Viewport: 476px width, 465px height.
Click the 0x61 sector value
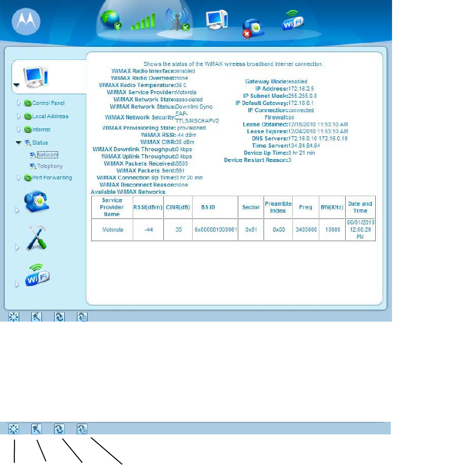(251, 230)
